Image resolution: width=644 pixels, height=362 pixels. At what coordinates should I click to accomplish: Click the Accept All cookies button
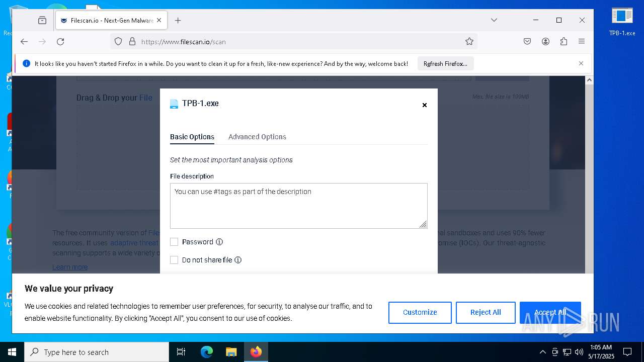[550, 312]
